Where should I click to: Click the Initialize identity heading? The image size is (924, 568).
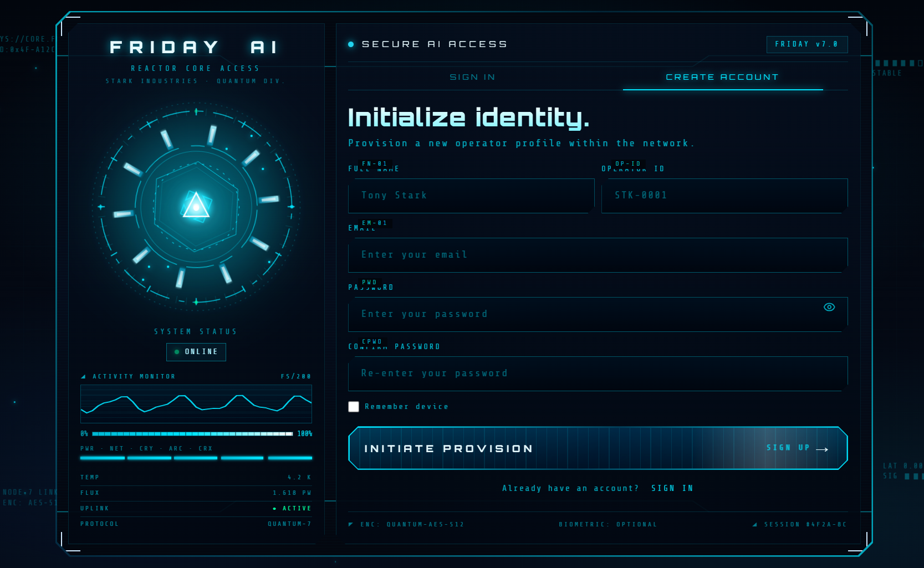(x=468, y=117)
